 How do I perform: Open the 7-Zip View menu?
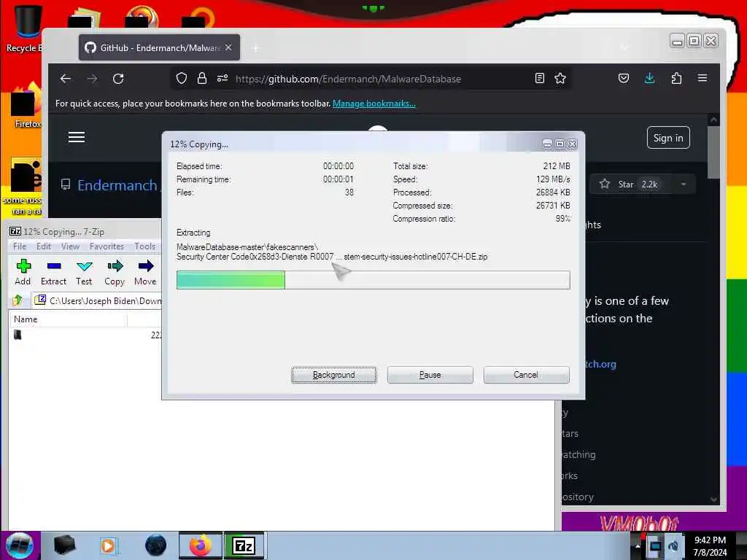coord(70,246)
